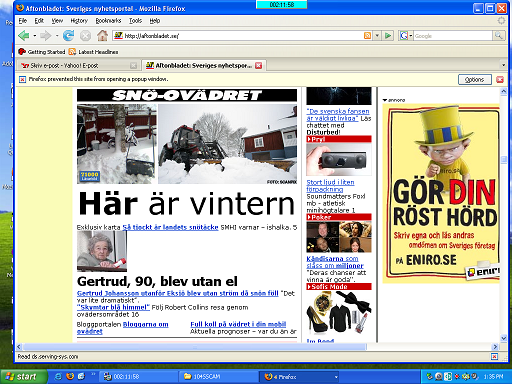Click the green Go arrow button
Image resolution: width=512 pixels, height=384 pixels.
[x=388, y=36]
